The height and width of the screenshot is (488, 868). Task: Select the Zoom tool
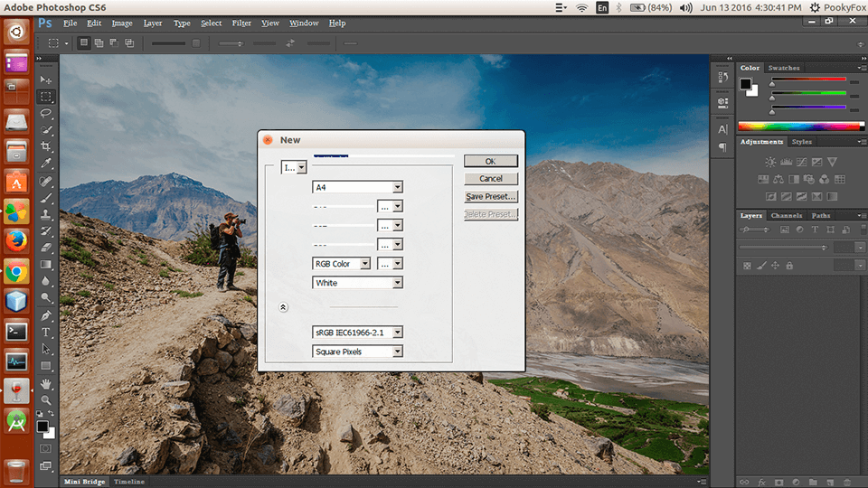pyautogui.click(x=46, y=400)
